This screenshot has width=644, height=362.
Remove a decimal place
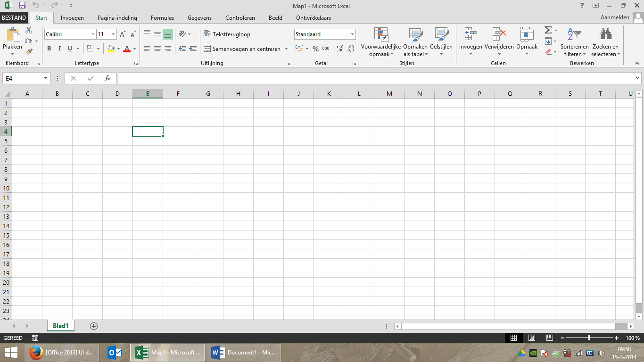[x=351, y=49]
